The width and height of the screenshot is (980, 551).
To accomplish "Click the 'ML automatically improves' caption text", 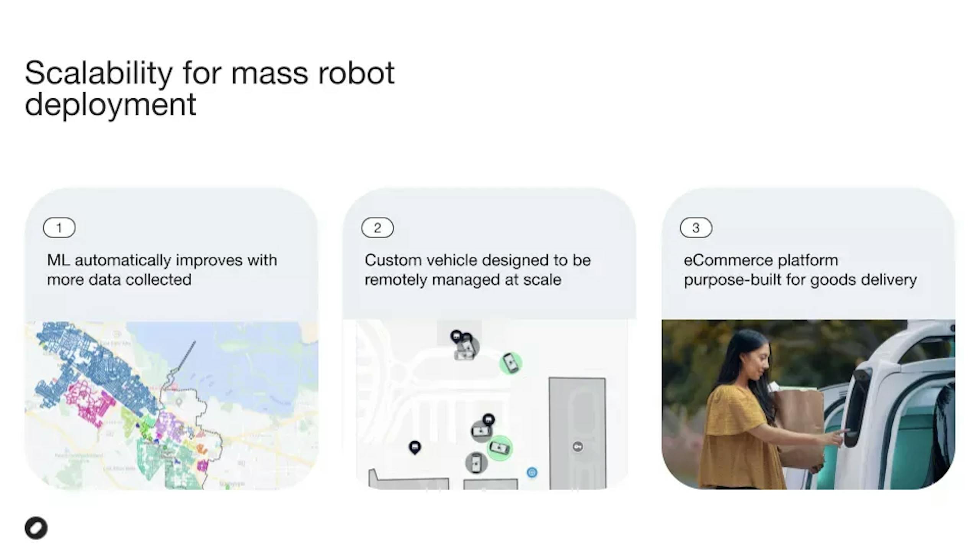I will [x=162, y=270].
